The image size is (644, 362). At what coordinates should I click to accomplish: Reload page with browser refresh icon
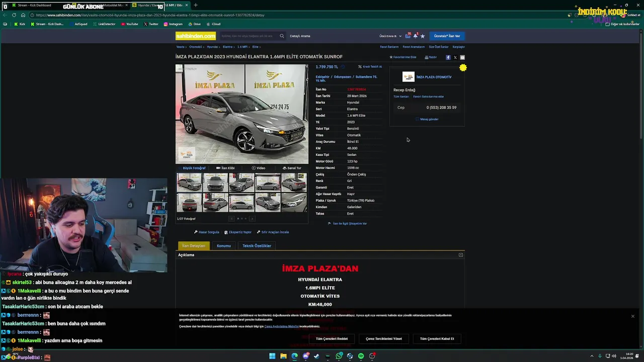[14, 15]
